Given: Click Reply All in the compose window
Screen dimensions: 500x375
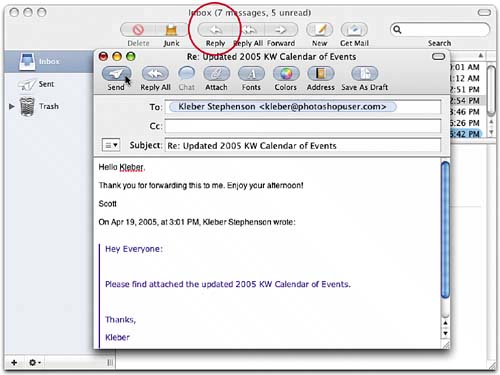Looking at the screenshot, I should 155,74.
